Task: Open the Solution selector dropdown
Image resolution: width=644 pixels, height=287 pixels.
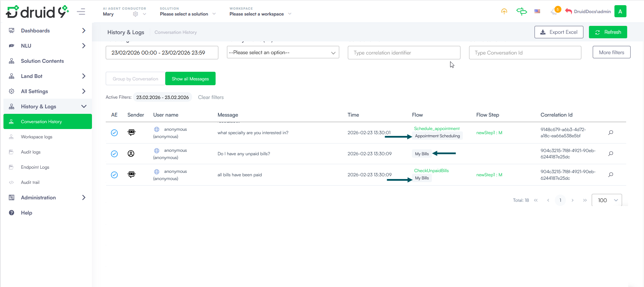Action: pos(188,14)
